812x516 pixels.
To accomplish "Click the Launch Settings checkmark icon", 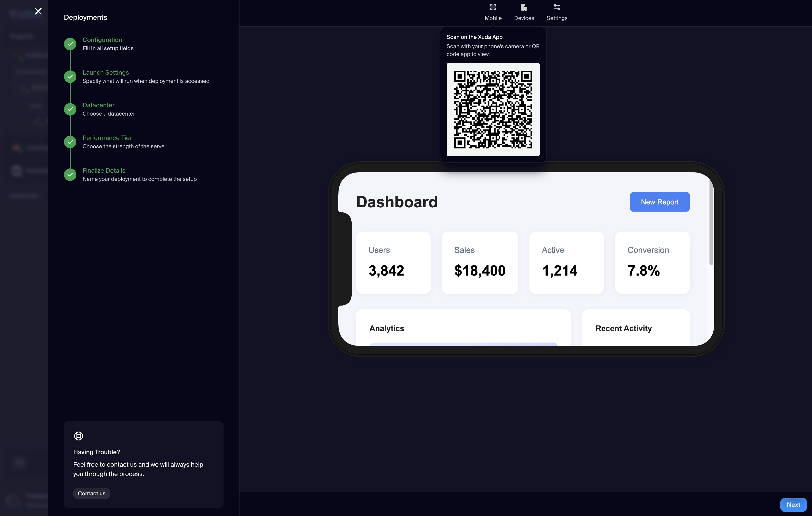I will click(70, 77).
